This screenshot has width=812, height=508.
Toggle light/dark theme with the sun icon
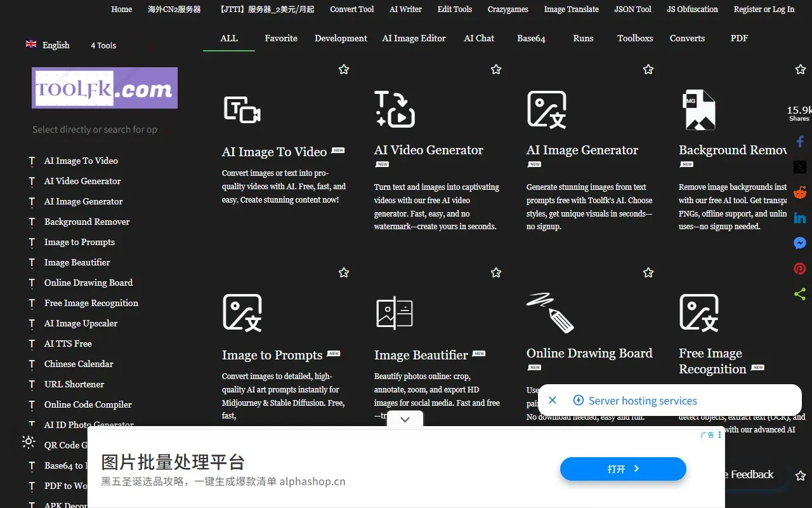29,442
